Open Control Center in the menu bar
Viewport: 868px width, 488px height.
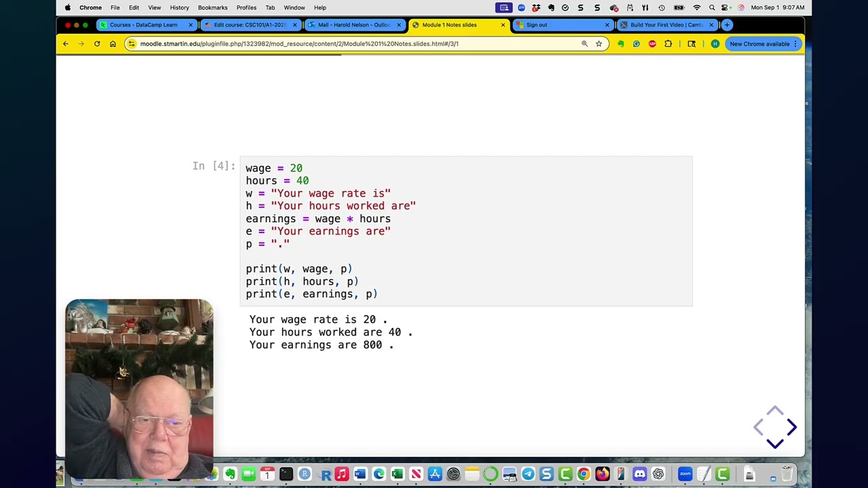tap(724, 7)
